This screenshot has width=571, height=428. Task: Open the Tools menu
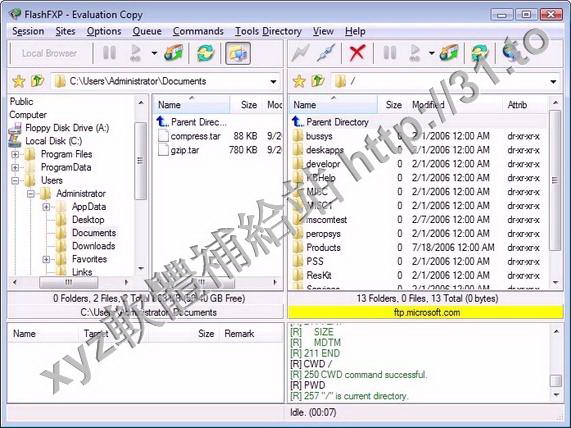pyautogui.click(x=247, y=31)
